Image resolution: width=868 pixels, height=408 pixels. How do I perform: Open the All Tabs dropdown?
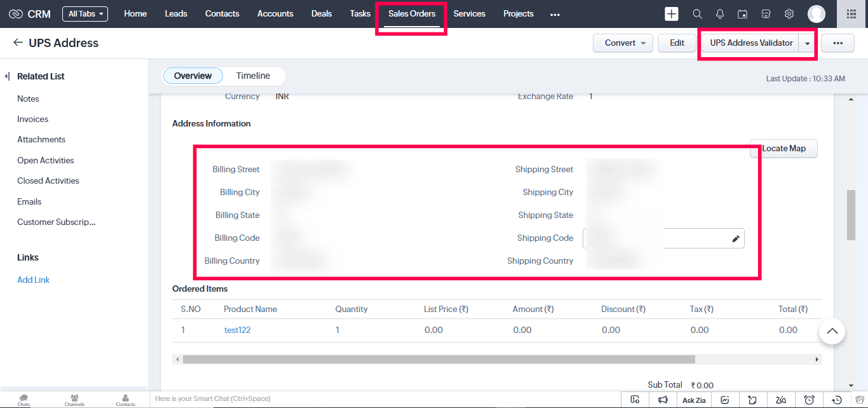(85, 14)
